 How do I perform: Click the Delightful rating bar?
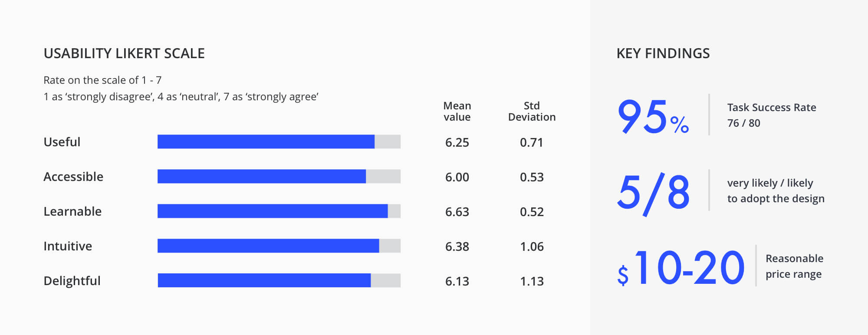pyautogui.click(x=279, y=281)
